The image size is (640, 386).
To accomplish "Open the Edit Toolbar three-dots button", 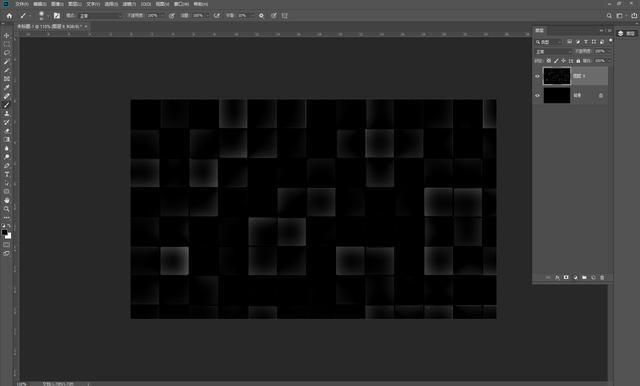I will pyautogui.click(x=7, y=217).
